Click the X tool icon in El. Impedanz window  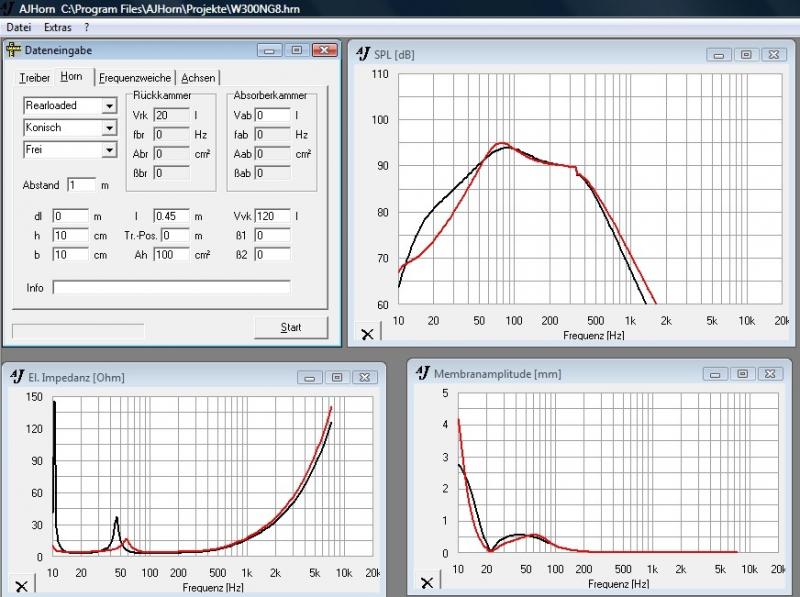pyautogui.click(x=21, y=586)
